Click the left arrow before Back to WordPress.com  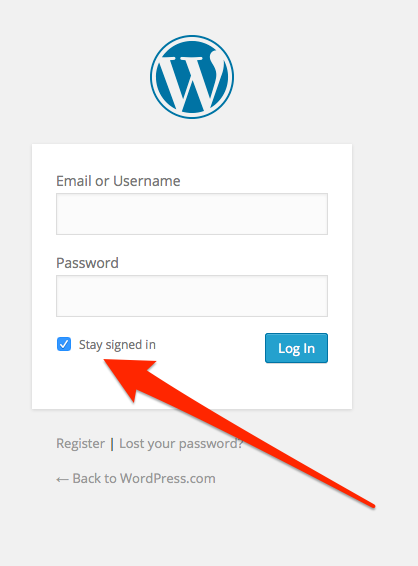click(x=62, y=479)
